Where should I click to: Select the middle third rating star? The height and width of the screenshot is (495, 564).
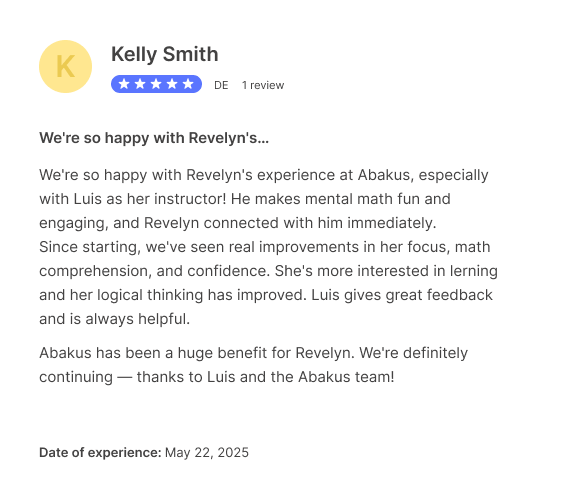click(x=156, y=84)
